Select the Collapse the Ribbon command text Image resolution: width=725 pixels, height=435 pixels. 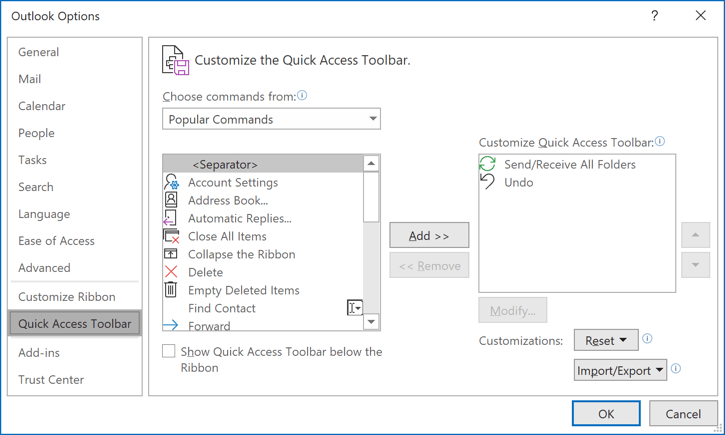click(x=242, y=254)
